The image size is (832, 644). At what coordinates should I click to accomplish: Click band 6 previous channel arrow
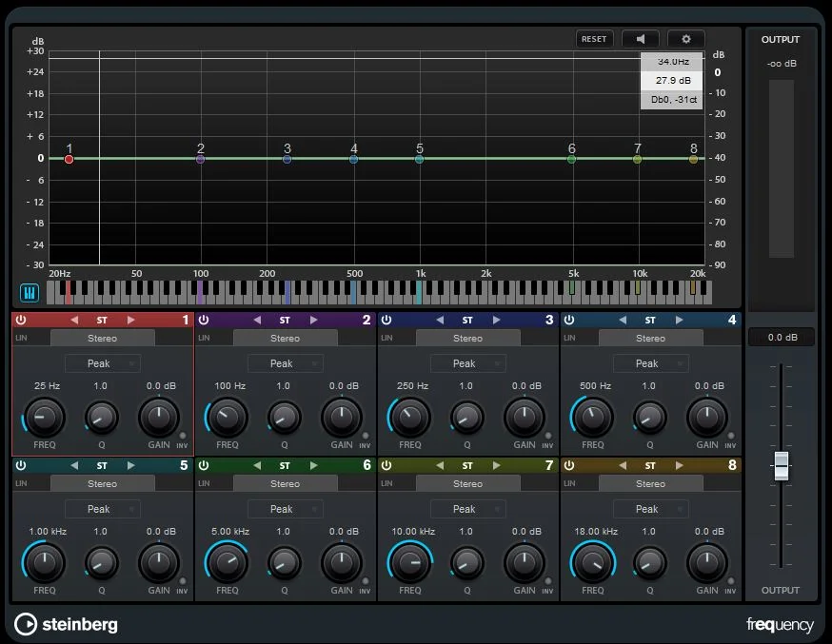tap(257, 465)
